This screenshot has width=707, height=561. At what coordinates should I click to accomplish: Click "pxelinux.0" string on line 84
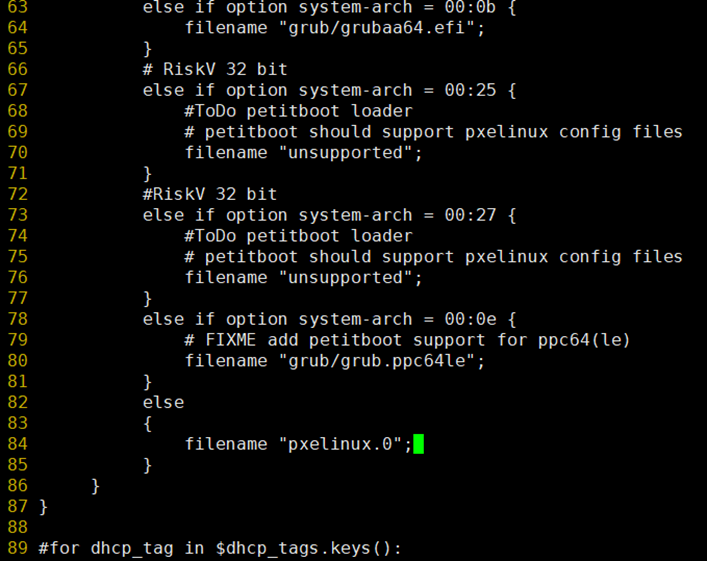(340, 444)
